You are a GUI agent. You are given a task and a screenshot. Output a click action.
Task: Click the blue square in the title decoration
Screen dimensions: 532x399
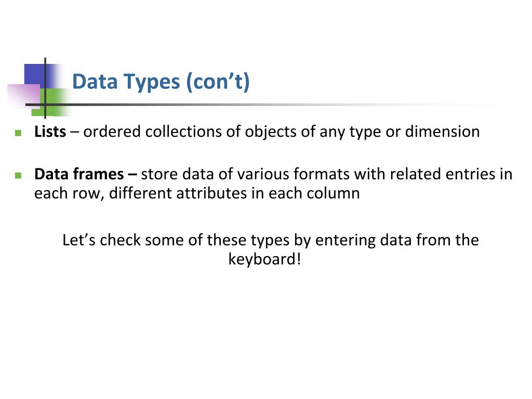tap(37, 76)
